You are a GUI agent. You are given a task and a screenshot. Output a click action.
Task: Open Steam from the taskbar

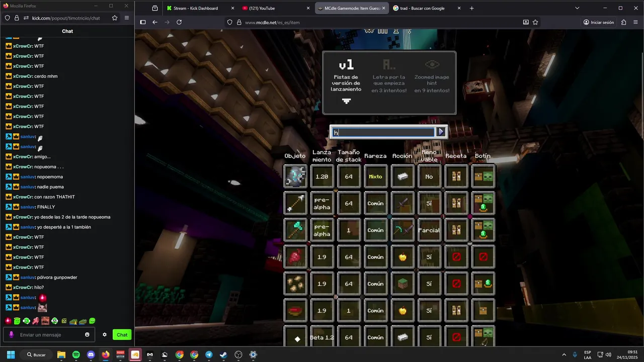[223, 354]
